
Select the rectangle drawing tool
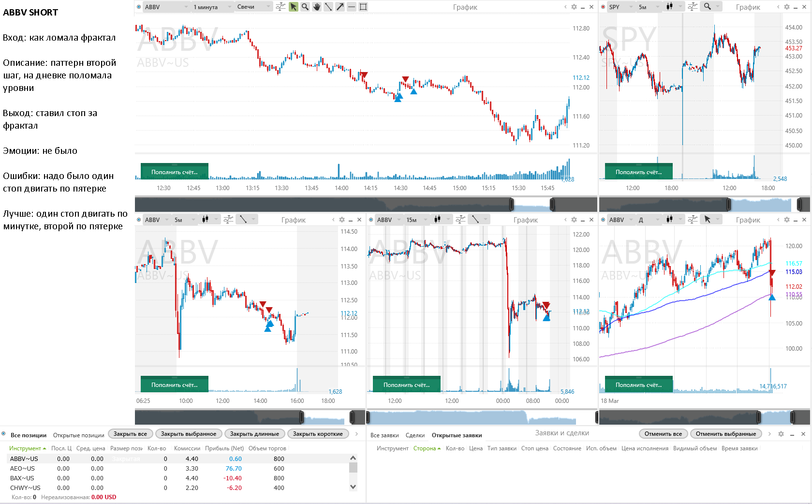[363, 7]
